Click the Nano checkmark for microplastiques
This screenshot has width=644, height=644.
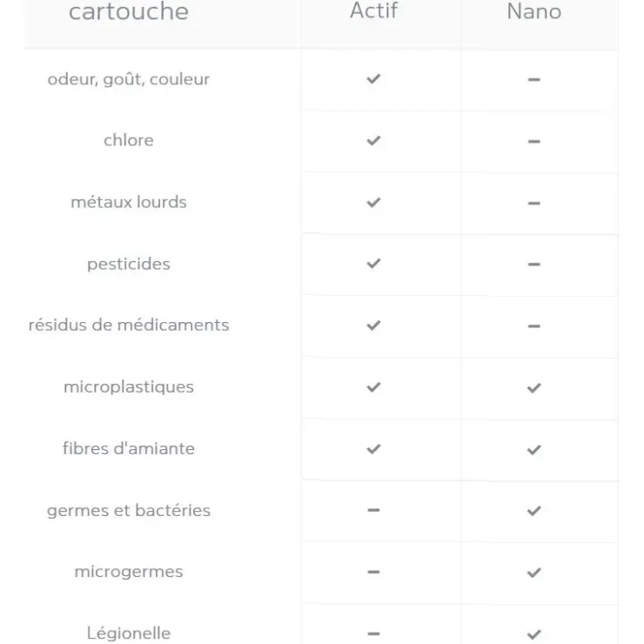533,388
